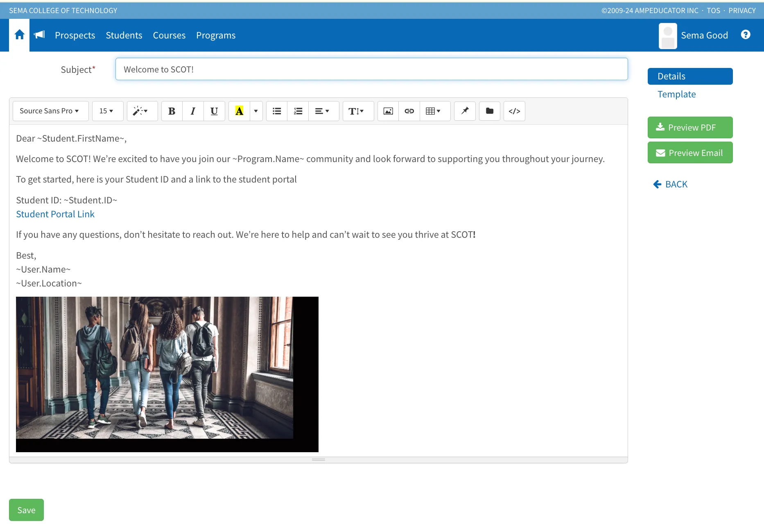Toggle italic formatting
Screen dimensions: 764x532
[193, 111]
